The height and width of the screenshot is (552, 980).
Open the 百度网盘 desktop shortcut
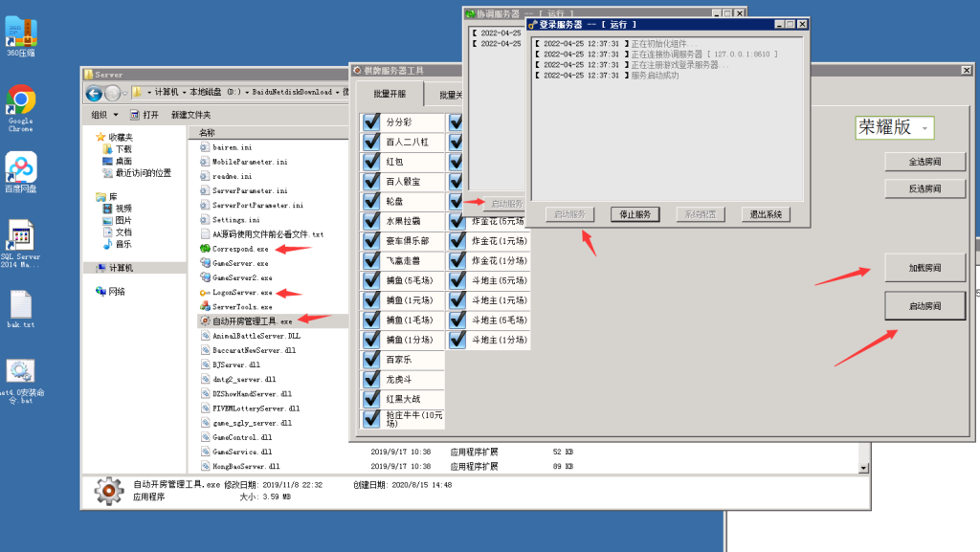coord(20,168)
